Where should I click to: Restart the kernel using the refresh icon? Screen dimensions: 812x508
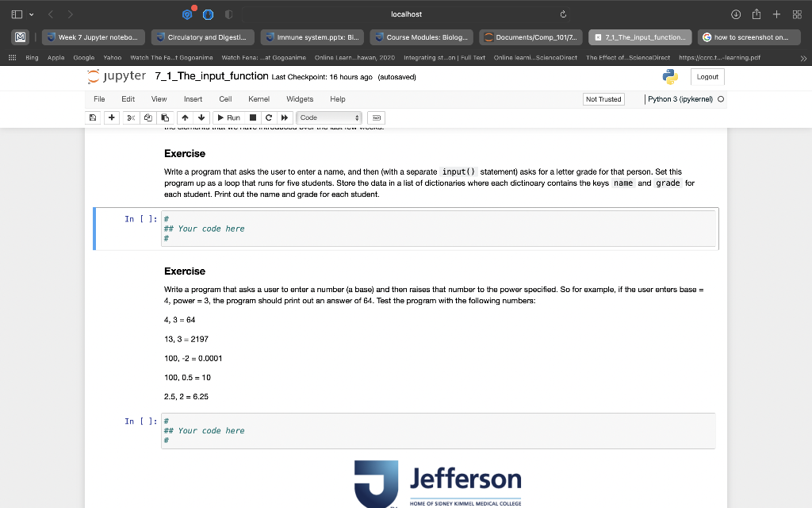pyautogui.click(x=267, y=117)
